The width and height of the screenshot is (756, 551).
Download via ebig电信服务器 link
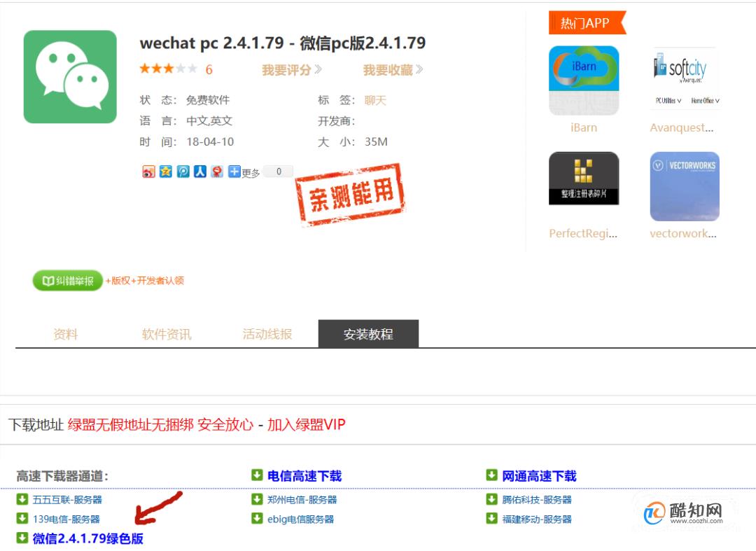[300, 519]
